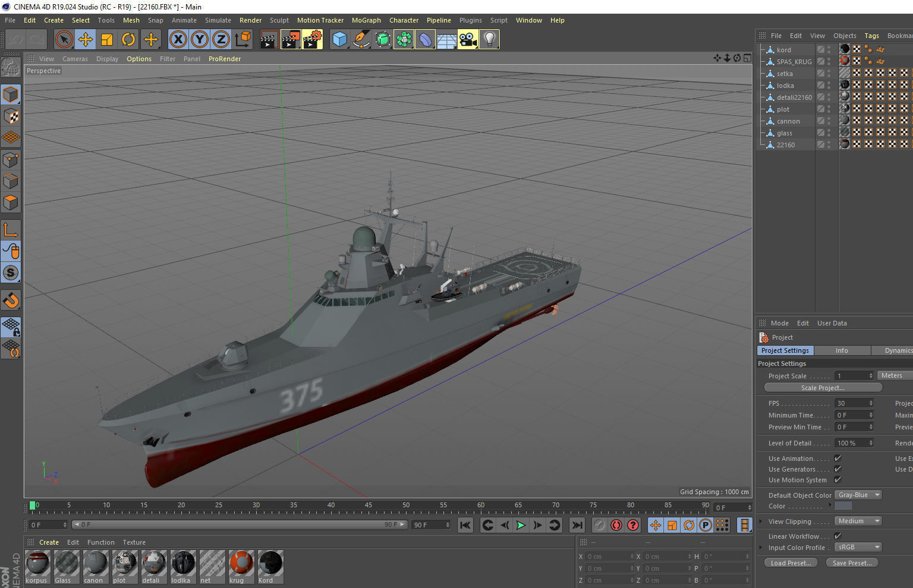Adjust Level of Detail stepper

[871, 443]
